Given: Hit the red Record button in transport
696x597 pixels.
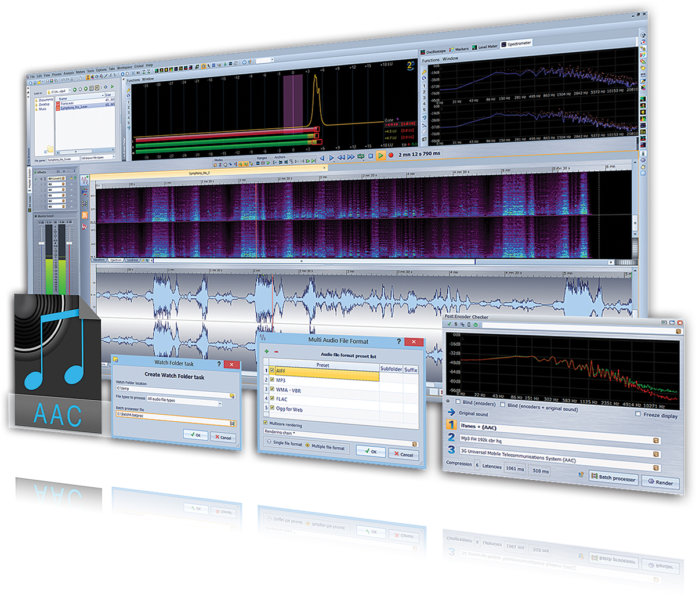Looking at the screenshot, I should (x=391, y=155).
